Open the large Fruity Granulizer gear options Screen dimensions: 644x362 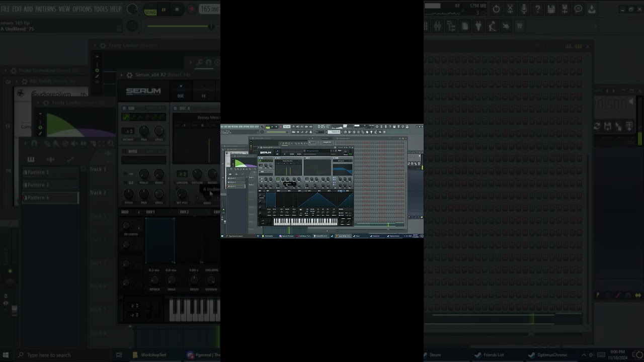point(13,70)
